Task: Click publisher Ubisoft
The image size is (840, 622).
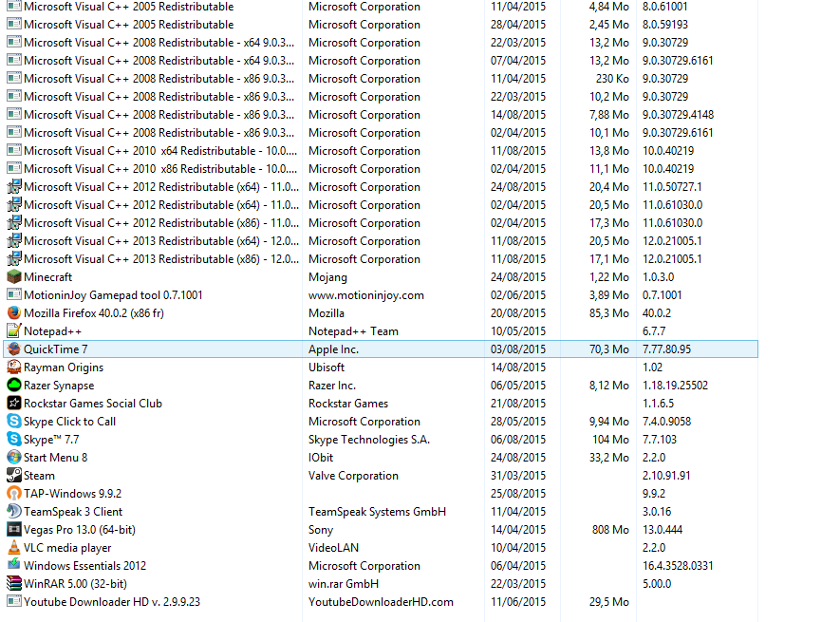Action: click(327, 368)
